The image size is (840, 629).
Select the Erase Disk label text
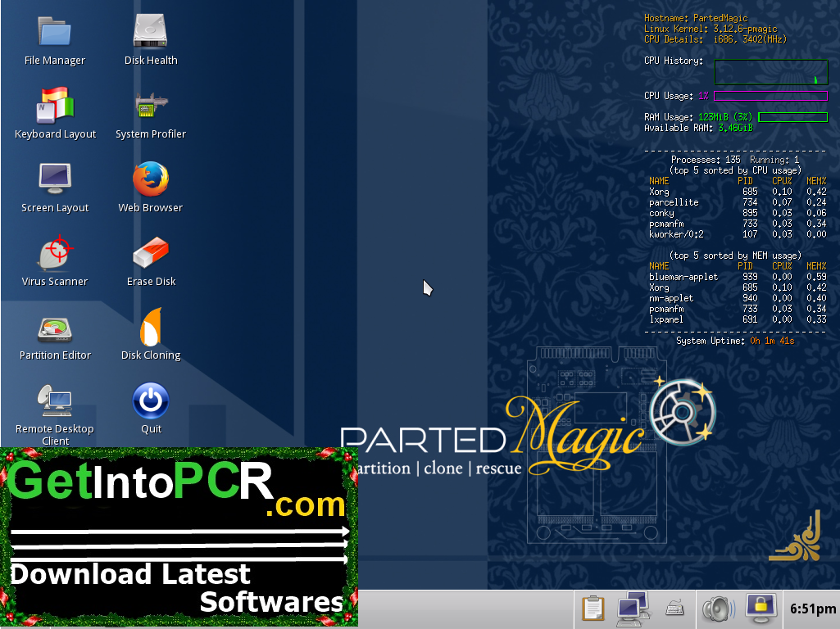(x=151, y=282)
